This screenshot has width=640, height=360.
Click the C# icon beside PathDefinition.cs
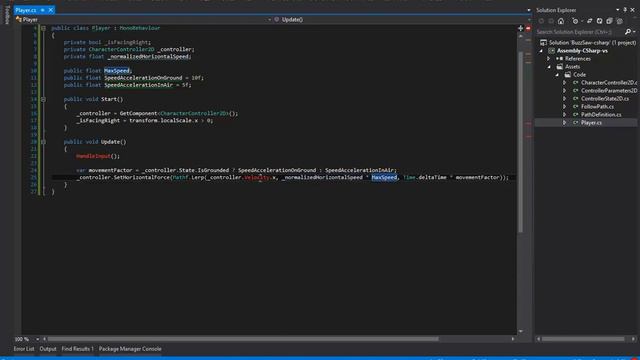[575, 115]
